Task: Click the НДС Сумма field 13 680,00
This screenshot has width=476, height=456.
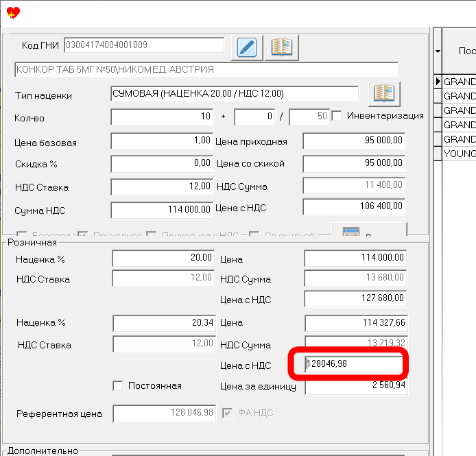Action: coord(355,278)
